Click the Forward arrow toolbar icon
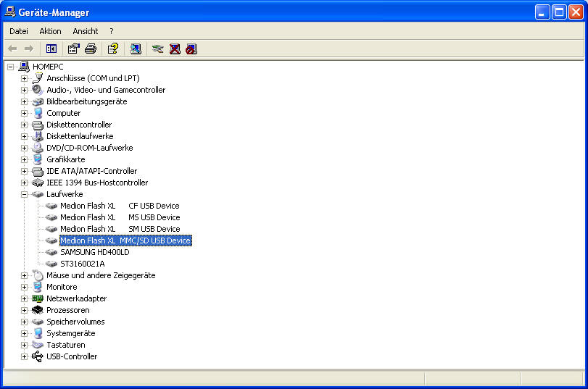The width and height of the screenshot is (588, 389). [x=29, y=49]
